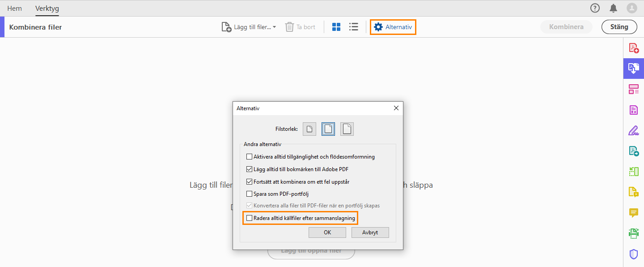Confirm the dialog with OK
Viewport: 644px width, 267px height.
[327, 233]
